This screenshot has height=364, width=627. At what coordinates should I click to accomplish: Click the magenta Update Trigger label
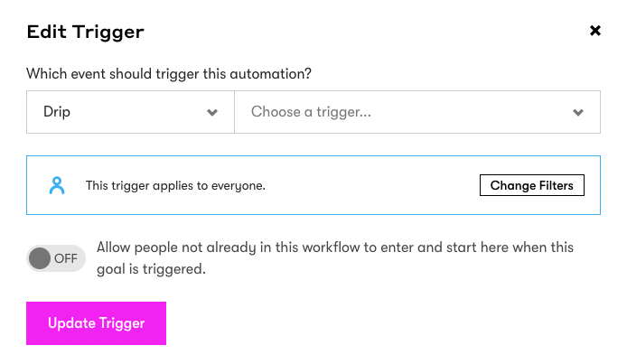[x=96, y=323]
